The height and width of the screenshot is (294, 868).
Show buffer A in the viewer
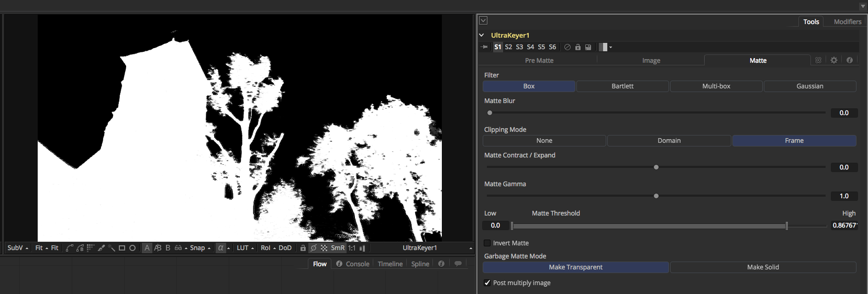click(147, 248)
